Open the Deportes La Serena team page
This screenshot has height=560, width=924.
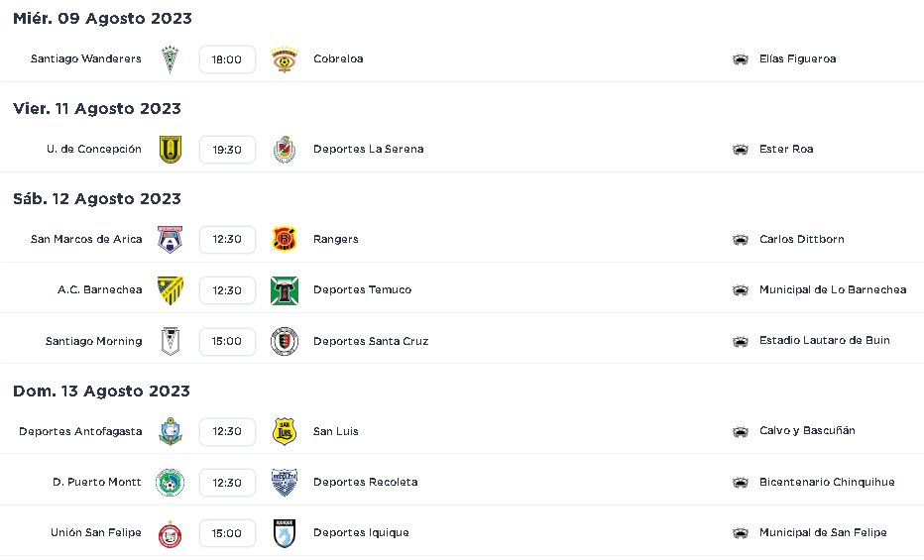click(x=368, y=149)
